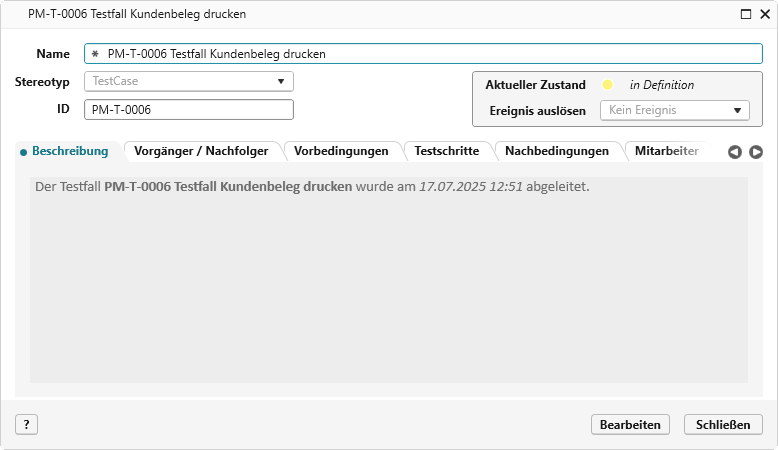Open the Mitarbeiter tab
The width and height of the screenshot is (778, 450).
pyautogui.click(x=667, y=151)
